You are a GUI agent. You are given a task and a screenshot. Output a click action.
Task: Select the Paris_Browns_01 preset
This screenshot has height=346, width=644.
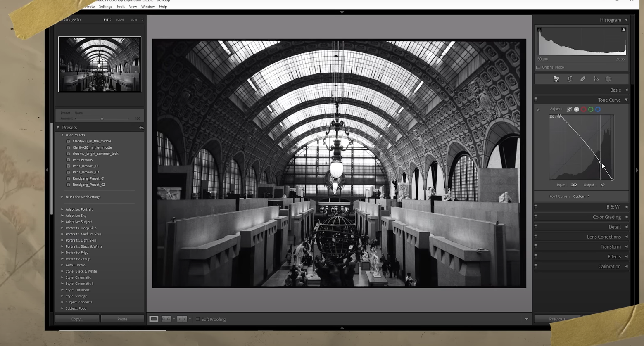tap(86, 166)
